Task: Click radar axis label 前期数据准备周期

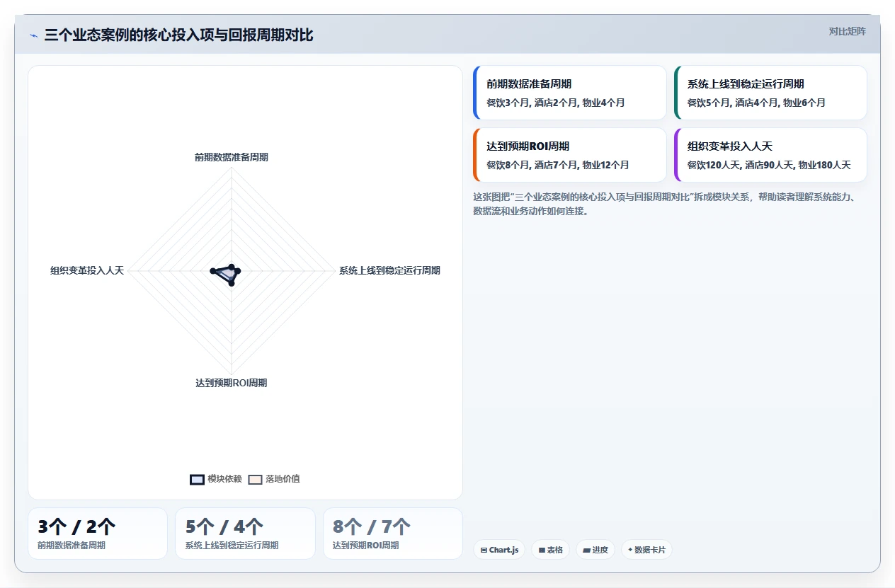Action: click(x=232, y=157)
